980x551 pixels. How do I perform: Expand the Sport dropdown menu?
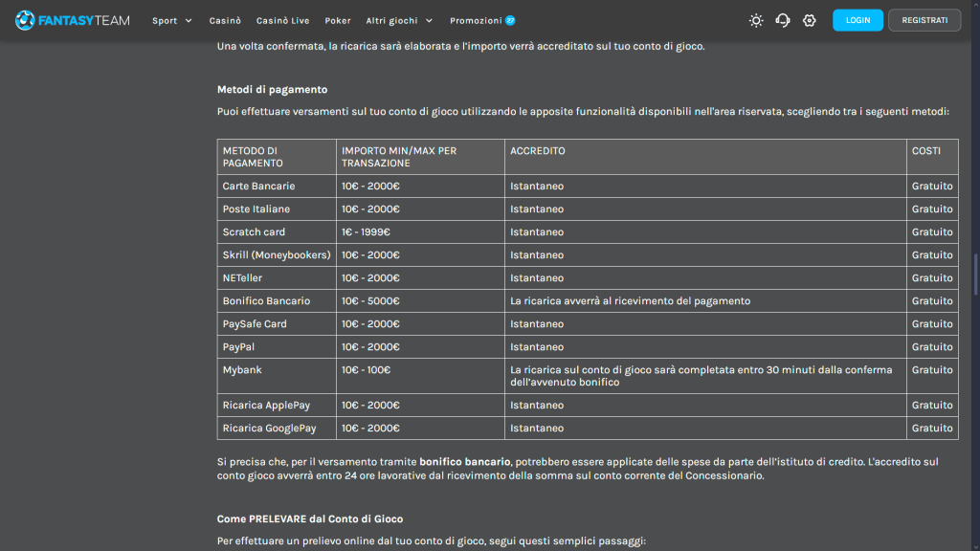click(172, 20)
